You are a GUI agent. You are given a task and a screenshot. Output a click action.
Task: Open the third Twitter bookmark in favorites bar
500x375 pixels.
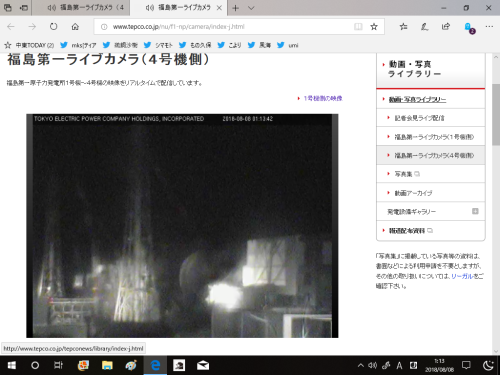[x=120, y=45]
